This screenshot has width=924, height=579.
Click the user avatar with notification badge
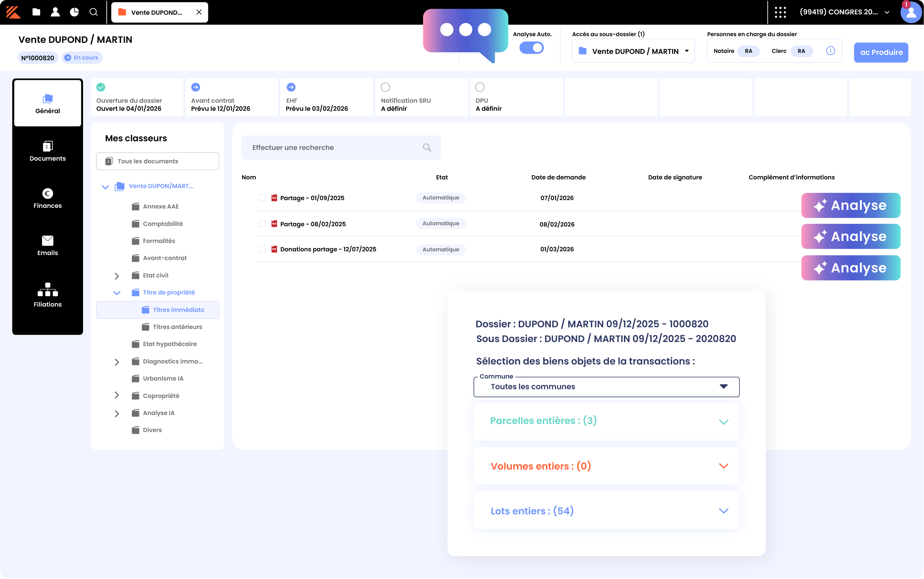[x=911, y=13]
